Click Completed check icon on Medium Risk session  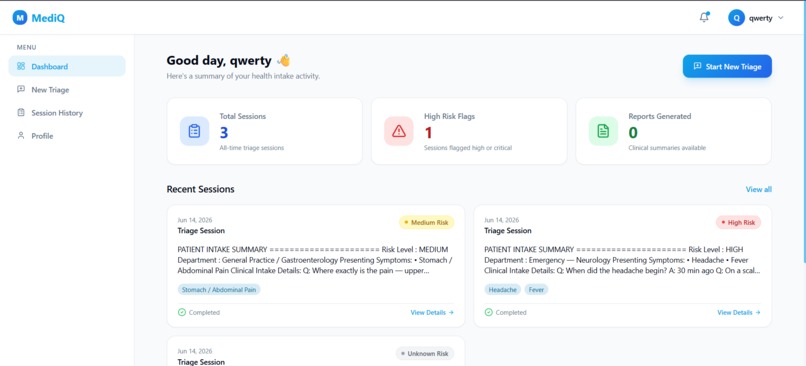[181, 312]
